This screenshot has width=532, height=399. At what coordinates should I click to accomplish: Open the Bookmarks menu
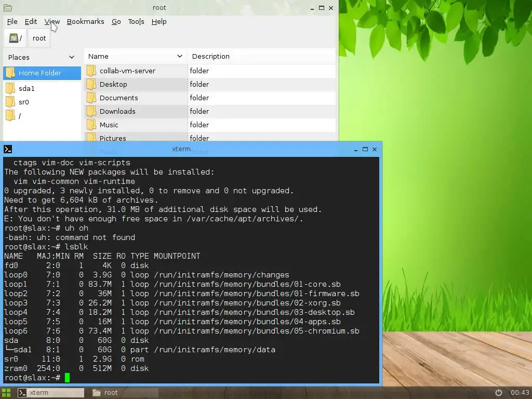[86, 22]
